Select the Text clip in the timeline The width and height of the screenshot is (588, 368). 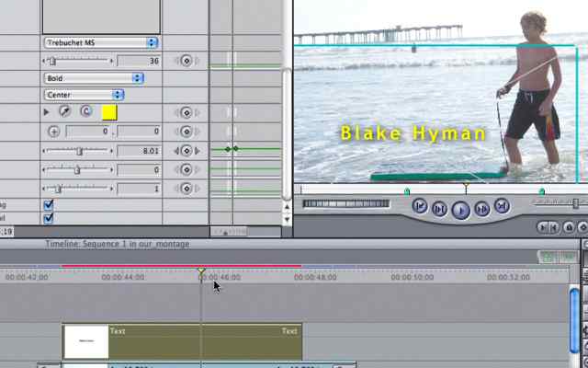(x=182, y=341)
